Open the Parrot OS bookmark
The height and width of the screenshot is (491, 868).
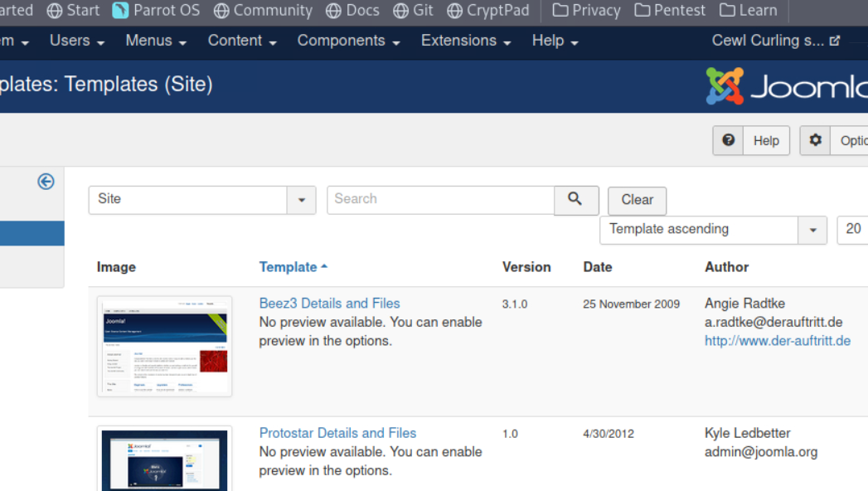tap(156, 10)
